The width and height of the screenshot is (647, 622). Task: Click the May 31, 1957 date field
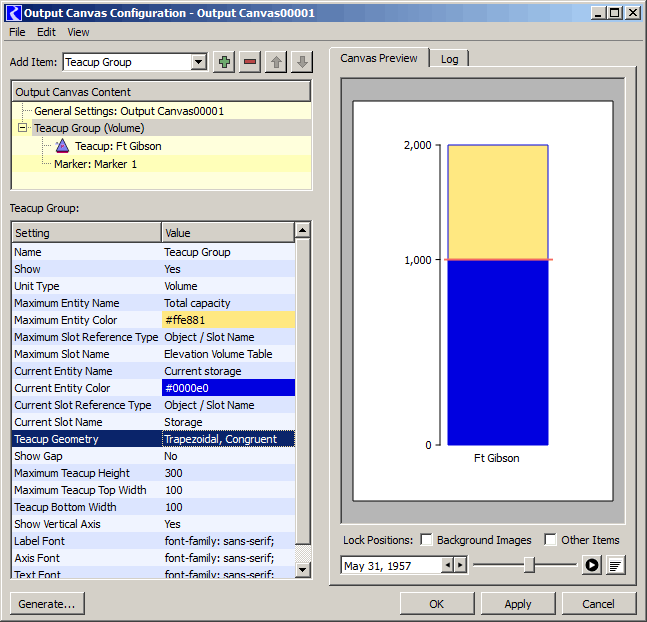point(391,565)
